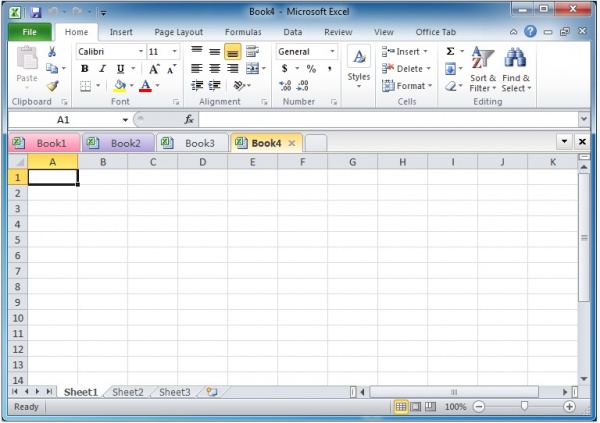Open the font size 11 dropdown
Screen dimensions: 600x423
click(x=174, y=51)
